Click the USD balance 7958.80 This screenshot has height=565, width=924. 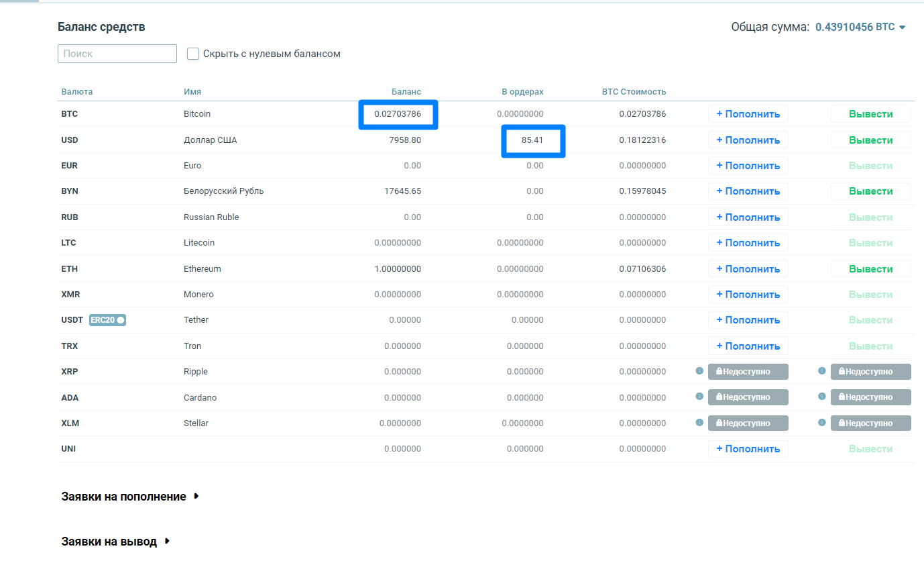(405, 140)
